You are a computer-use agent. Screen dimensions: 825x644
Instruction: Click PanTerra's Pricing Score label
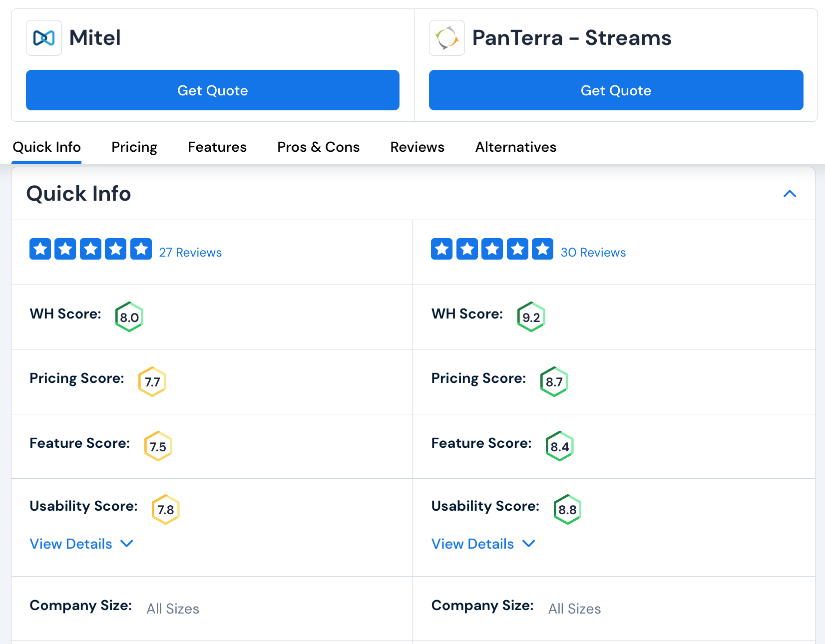pos(478,379)
